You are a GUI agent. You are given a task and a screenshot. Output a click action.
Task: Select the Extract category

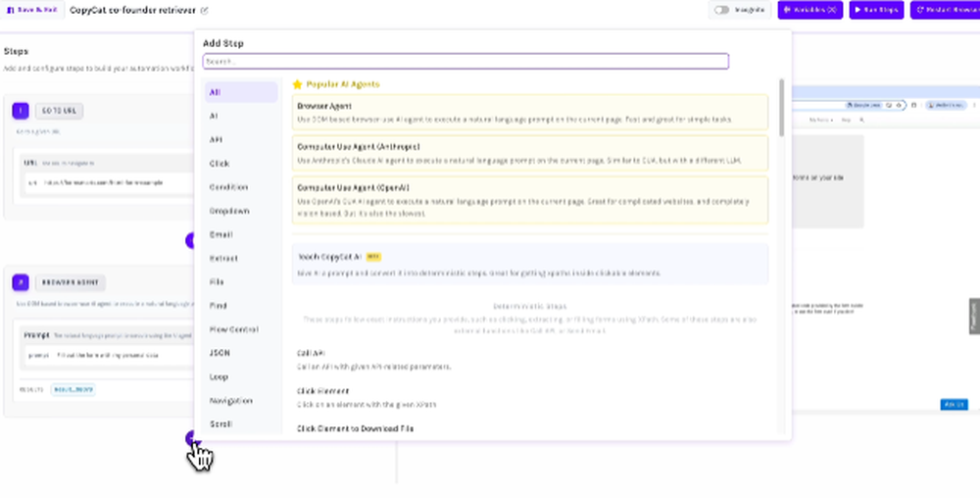click(241, 258)
